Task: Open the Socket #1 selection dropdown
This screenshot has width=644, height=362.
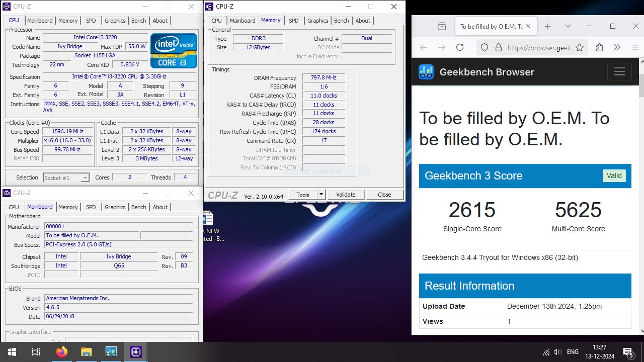Action: click(85, 178)
